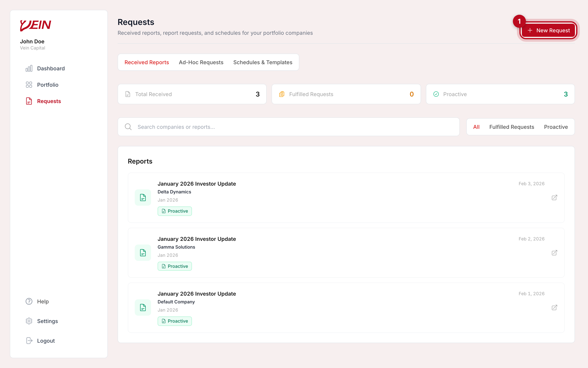
Task: Click the Delta Dynamics company name
Action: (174, 192)
